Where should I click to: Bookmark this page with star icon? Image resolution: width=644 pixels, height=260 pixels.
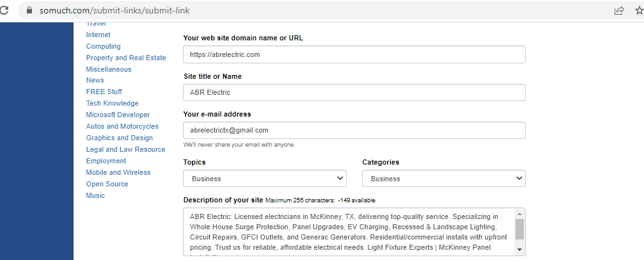(638, 11)
